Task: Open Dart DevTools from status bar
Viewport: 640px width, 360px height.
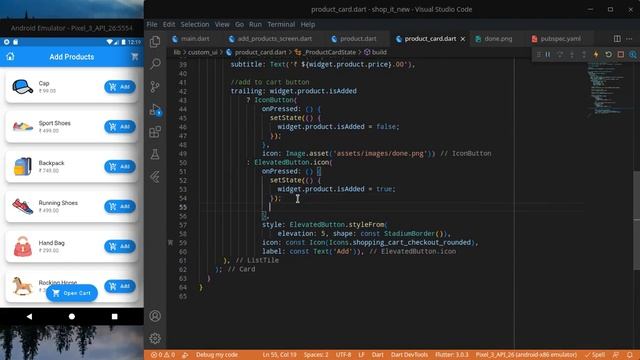Action: pos(409,355)
